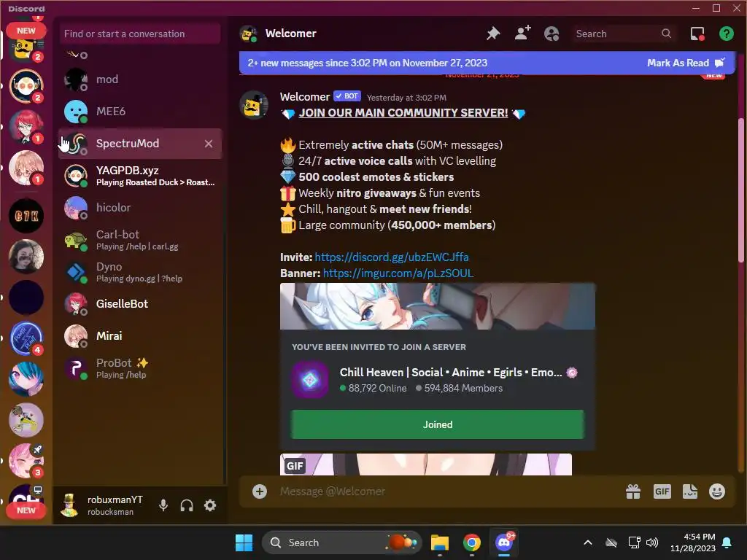Open the MEE6 direct message
Screen dimensions: 747x560
(x=140, y=112)
